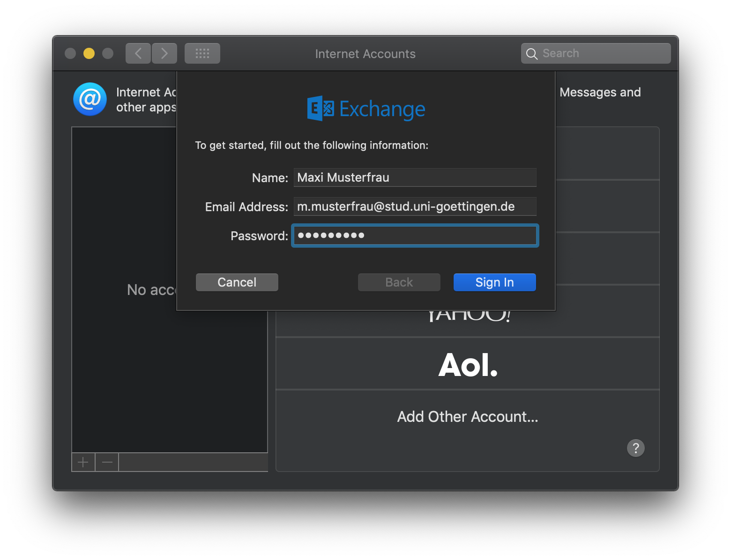Click the 'To get started' instruction text
The height and width of the screenshot is (560, 731).
pos(312,145)
